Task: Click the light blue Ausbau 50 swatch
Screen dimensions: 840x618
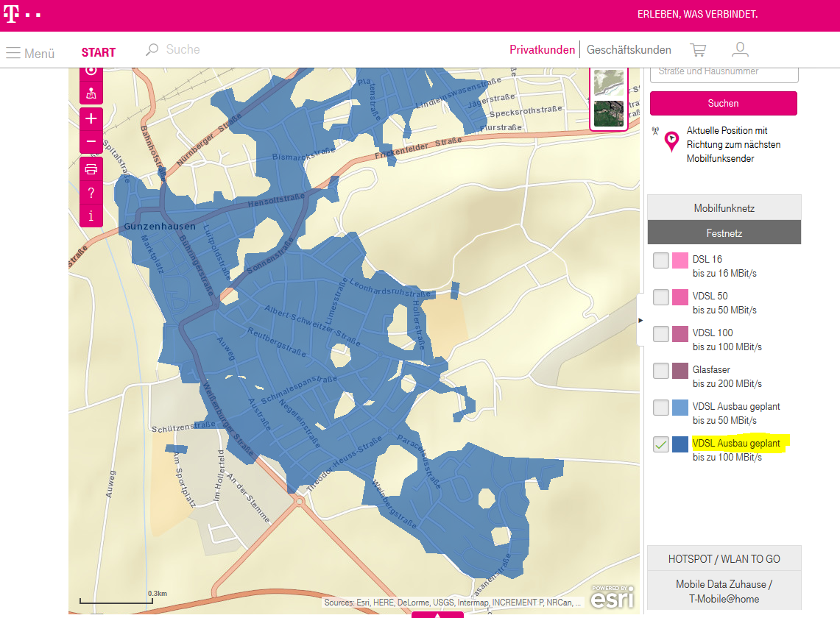Action: tap(680, 408)
